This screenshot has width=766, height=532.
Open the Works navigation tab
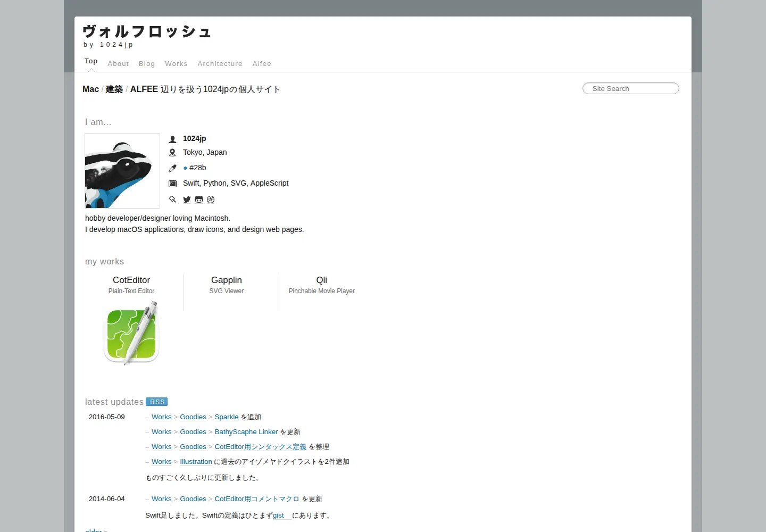coord(176,64)
